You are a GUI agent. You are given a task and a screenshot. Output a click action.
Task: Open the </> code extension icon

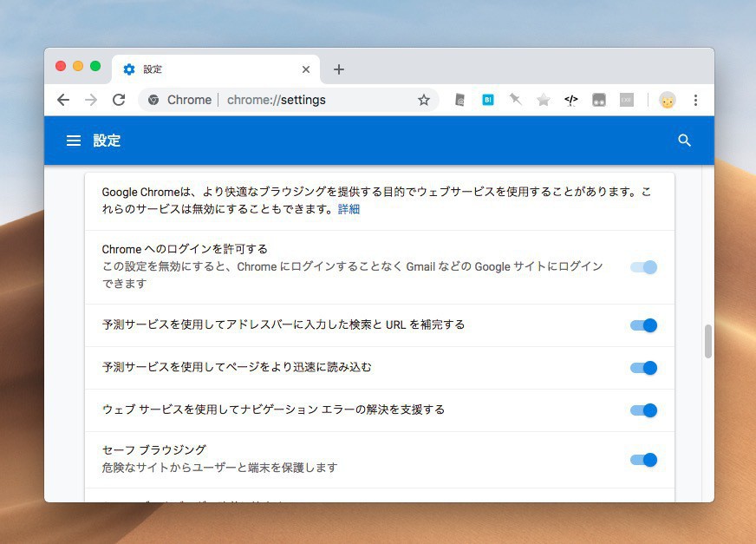[x=570, y=100]
